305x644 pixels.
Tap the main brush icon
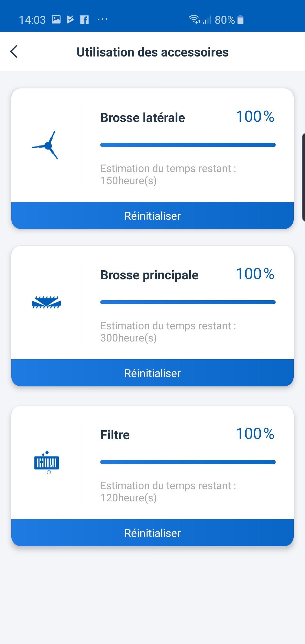(46, 303)
